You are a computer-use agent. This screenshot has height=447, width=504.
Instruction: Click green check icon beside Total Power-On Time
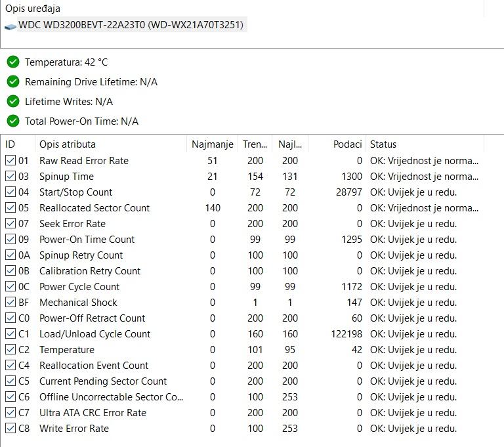[13, 121]
